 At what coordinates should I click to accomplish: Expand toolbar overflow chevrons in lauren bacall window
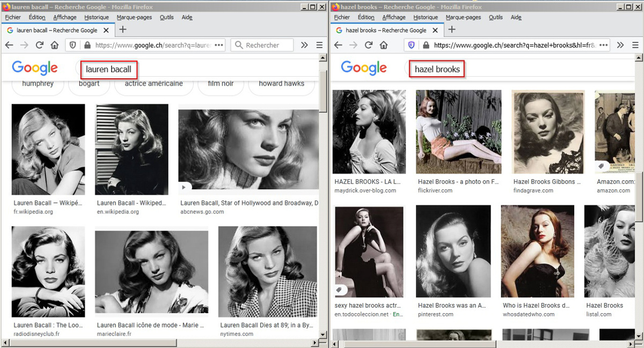click(x=304, y=45)
